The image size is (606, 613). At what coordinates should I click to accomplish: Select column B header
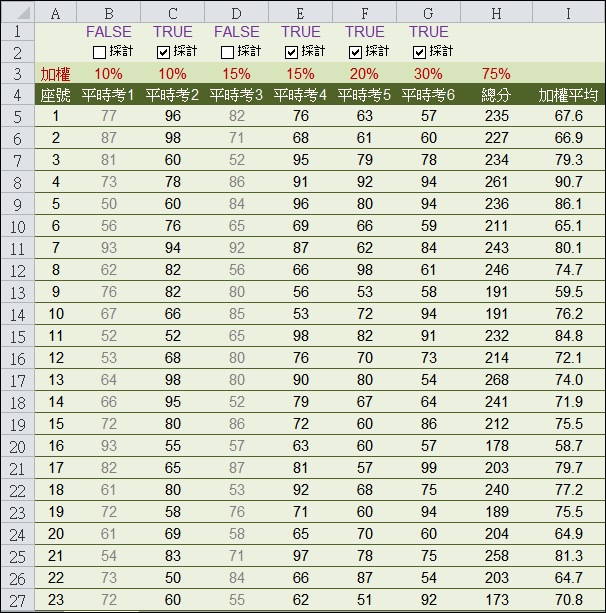click(x=109, y=13)
